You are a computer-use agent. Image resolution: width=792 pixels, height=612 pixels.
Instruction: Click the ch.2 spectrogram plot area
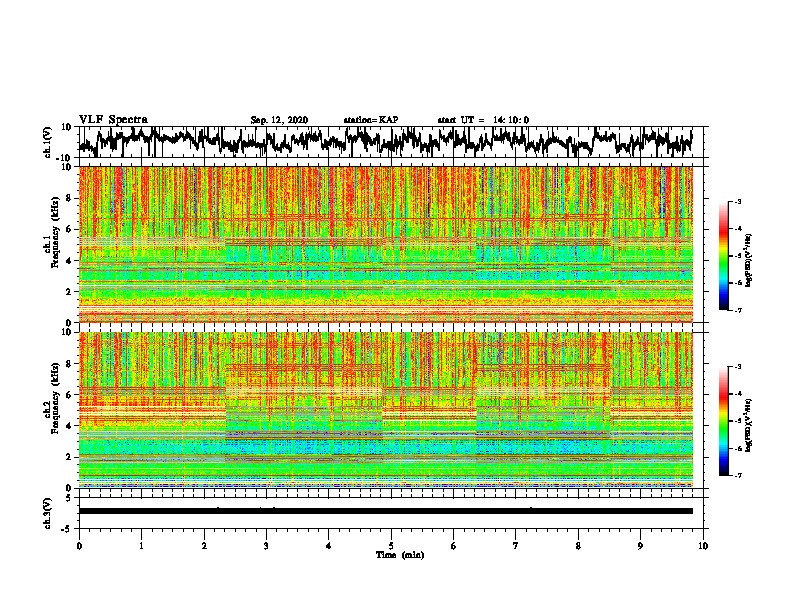pyautogui.click(x=386, y=410)
